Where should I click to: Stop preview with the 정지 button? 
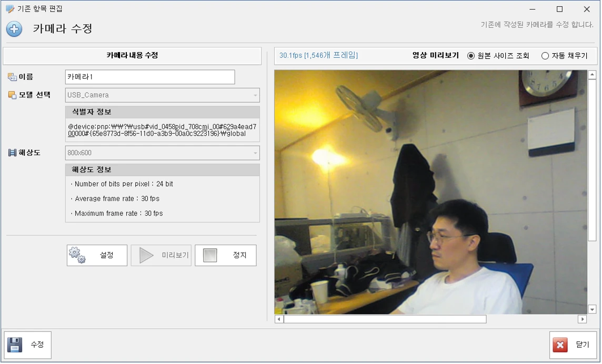(x=226, y=255)
